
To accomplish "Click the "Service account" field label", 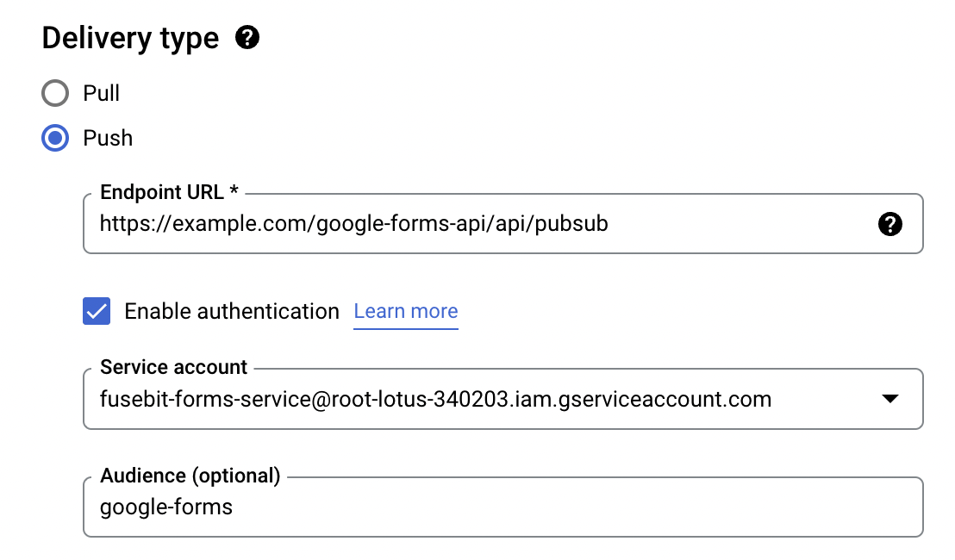I will pyautogui.click(x=173, y=367).
